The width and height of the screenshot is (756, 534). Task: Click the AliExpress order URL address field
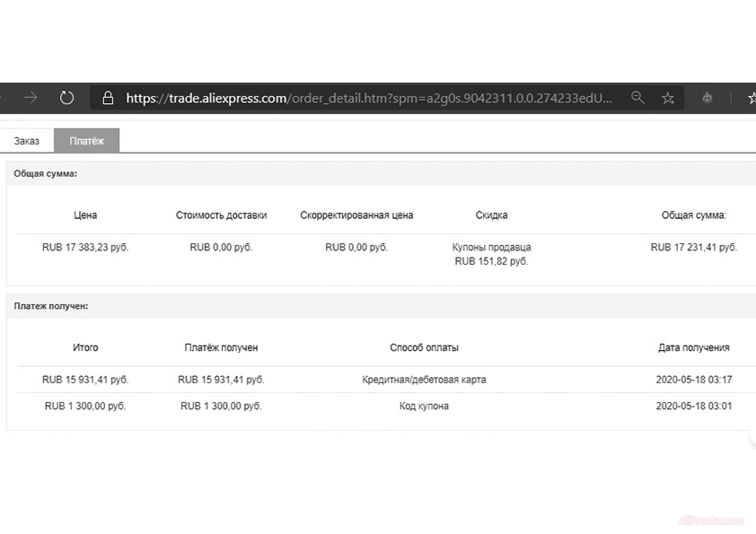pos(368,98)
